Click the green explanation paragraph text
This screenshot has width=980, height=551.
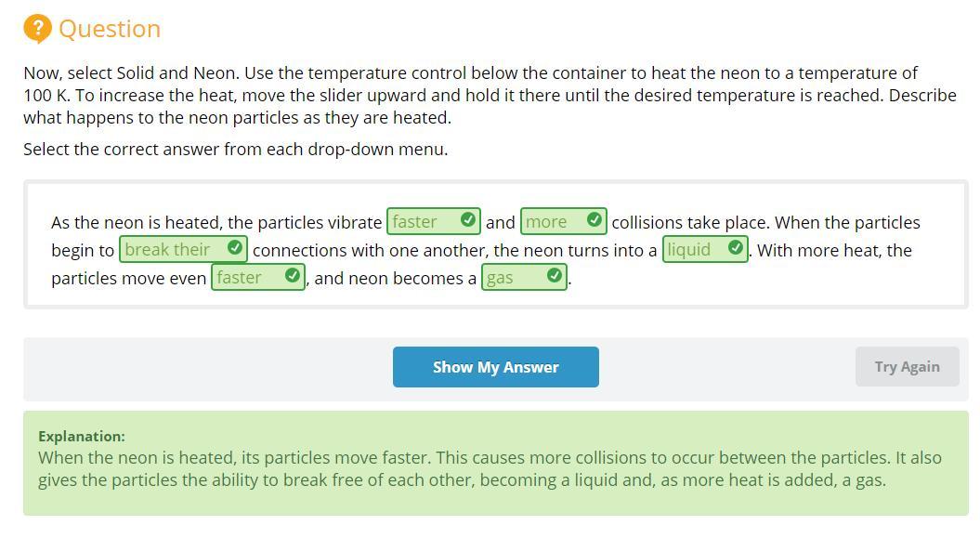click(x=490, y=469)
